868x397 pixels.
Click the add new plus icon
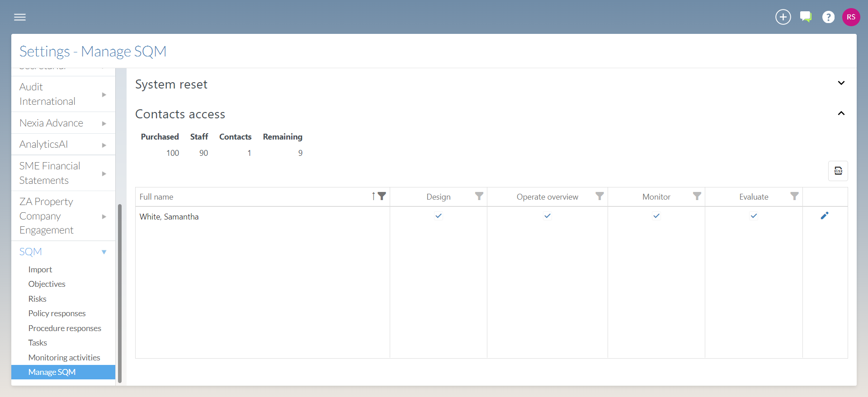pyautogui.click(x=783, y=17)
